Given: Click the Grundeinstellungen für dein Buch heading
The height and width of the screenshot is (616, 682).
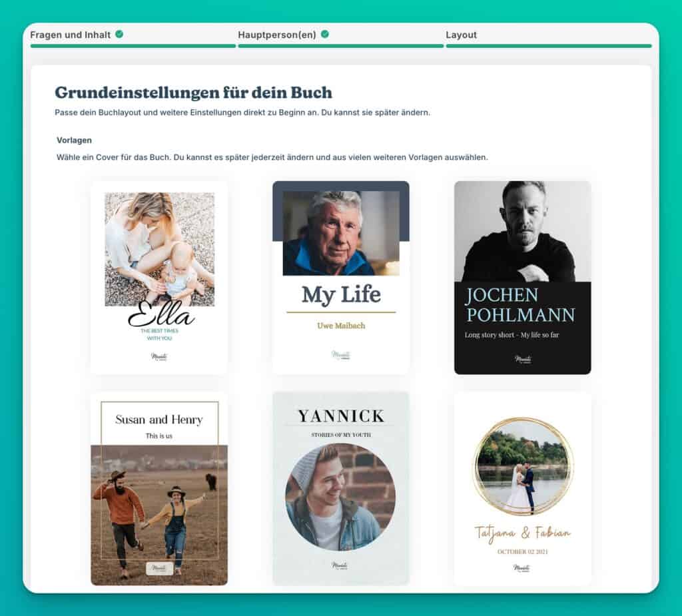Looking at the screenshot, I should (193, 93).
